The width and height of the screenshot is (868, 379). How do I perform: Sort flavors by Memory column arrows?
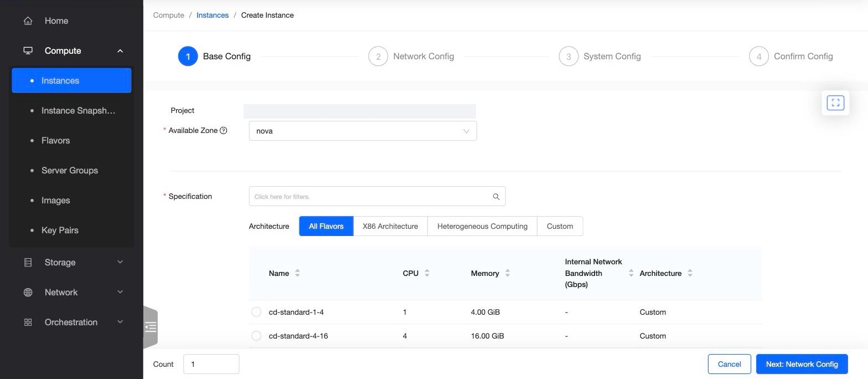point(508,273)
